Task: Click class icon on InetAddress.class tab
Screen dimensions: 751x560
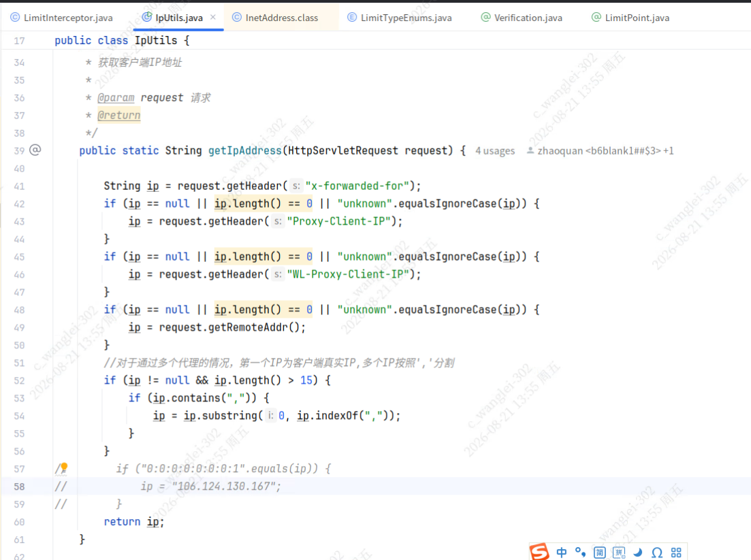Action: click(x=237, y=18)
